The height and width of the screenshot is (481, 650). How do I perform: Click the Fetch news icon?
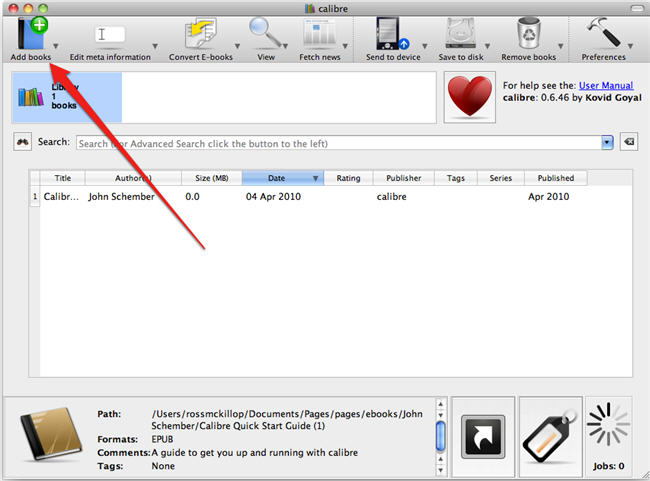[319, 34]
